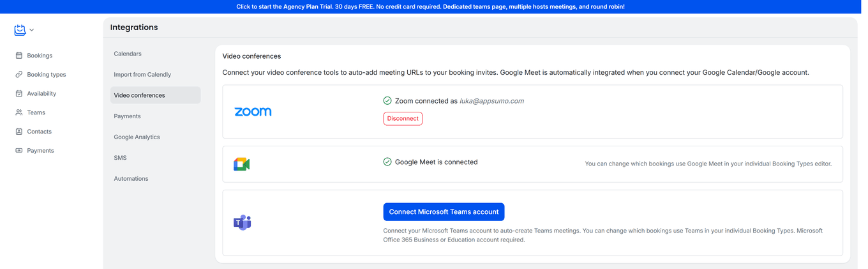Go to the Booking types page
Screen dimensions: 868x269
point(47,75)
